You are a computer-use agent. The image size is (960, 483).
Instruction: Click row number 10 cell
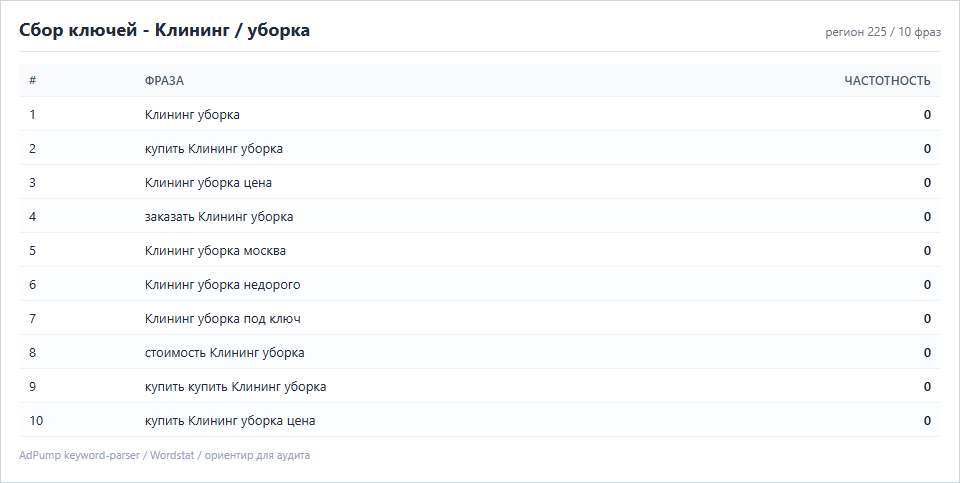[36, 421]
